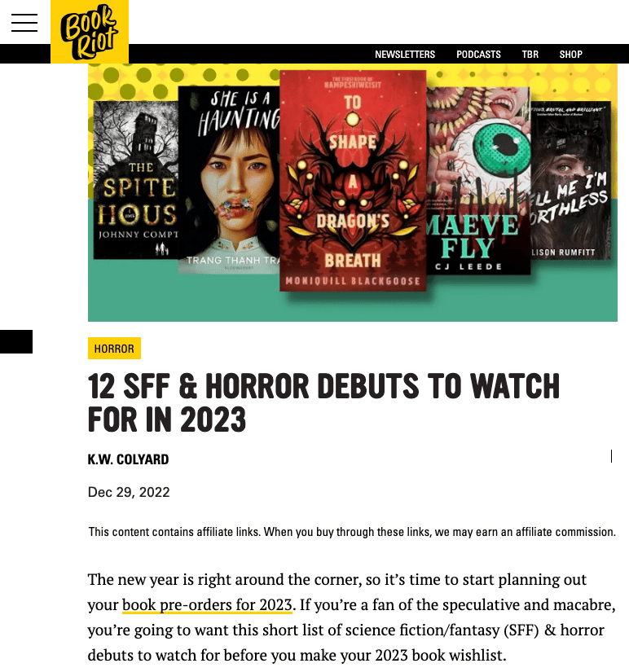
Task: Click The Spite House book cover
Action: tap(135, 180)
